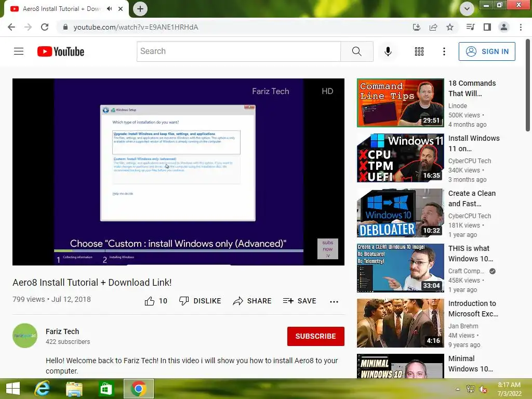Open '18 Commands That Will…' video thumbnail

tap(401, 103)
